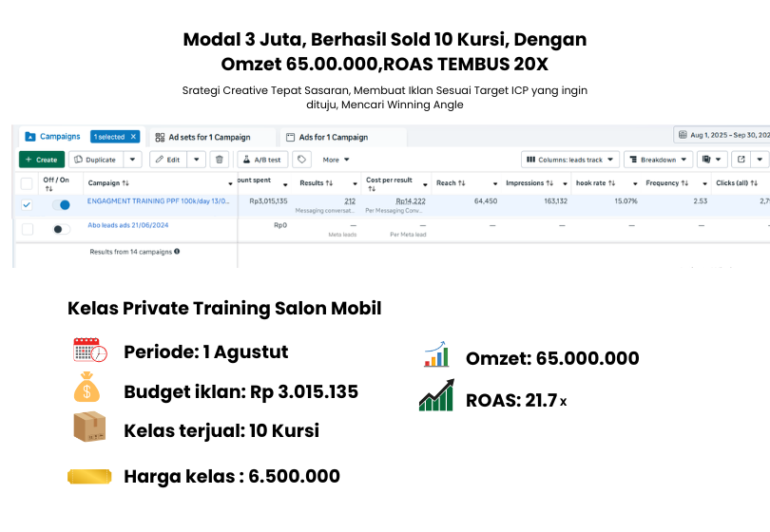Turn off the ENGAGMENT TRAINING PPF campaign toggle
Viewport: 770px width, 532px height.
(x=61, y=204)
